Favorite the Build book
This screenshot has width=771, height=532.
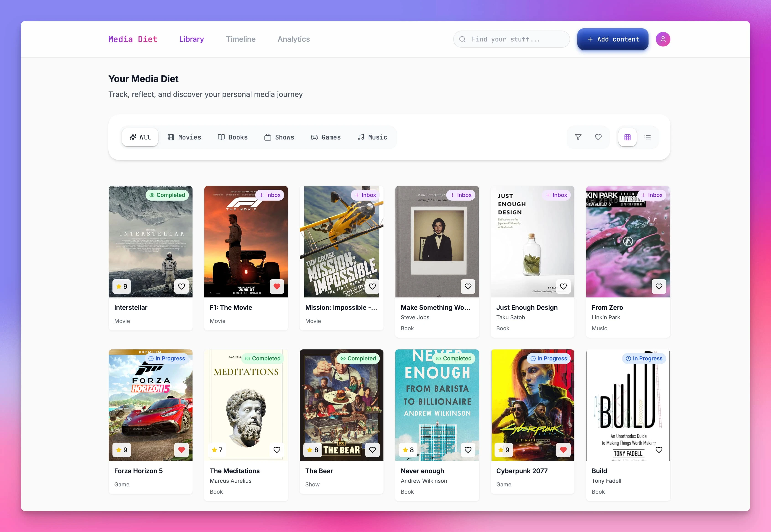coord(659,450)
